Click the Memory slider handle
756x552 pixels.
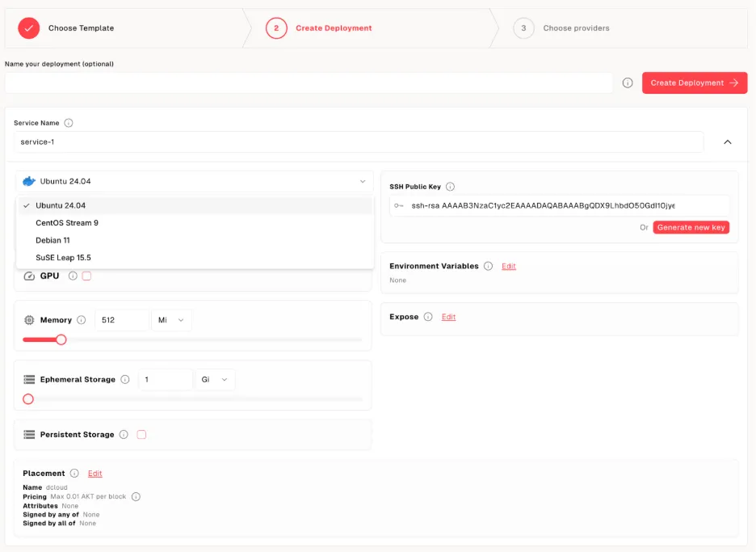pos(61,339)
